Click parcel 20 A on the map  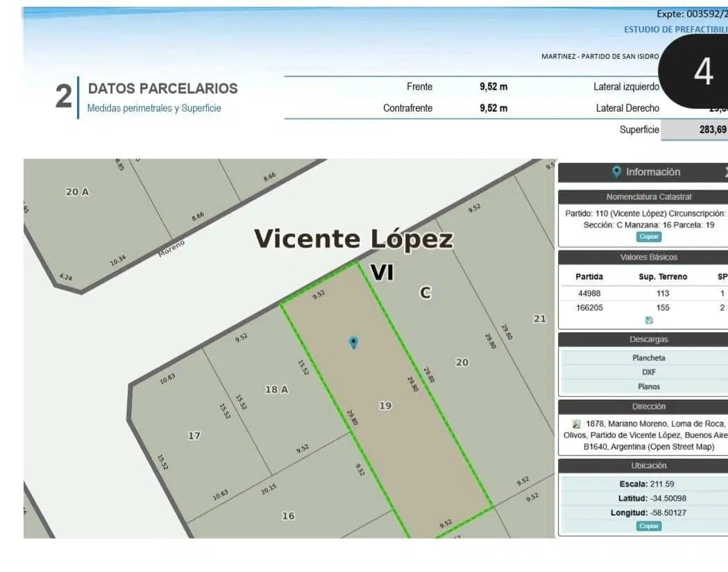pos(77,192)
